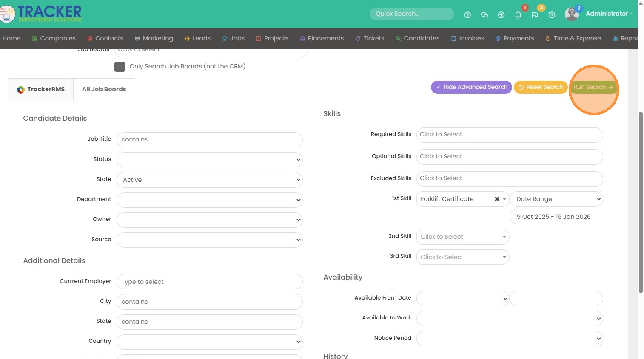
Task: Click the Reset Search button
Action: coord(541,87)
